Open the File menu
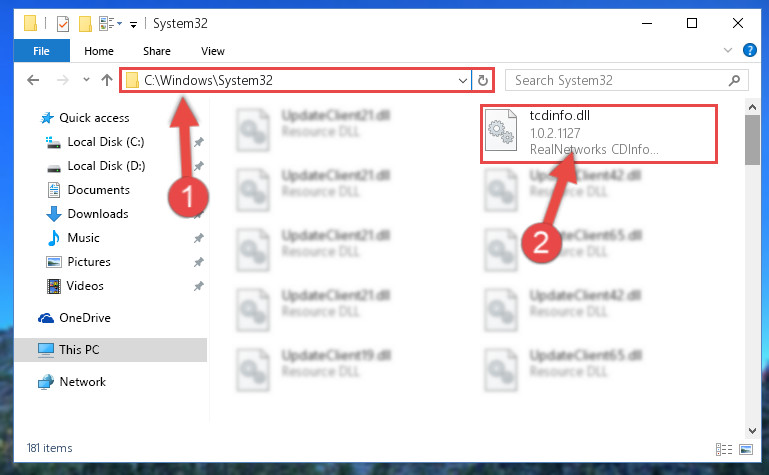The image size is (769, 475). click(42, 51)
